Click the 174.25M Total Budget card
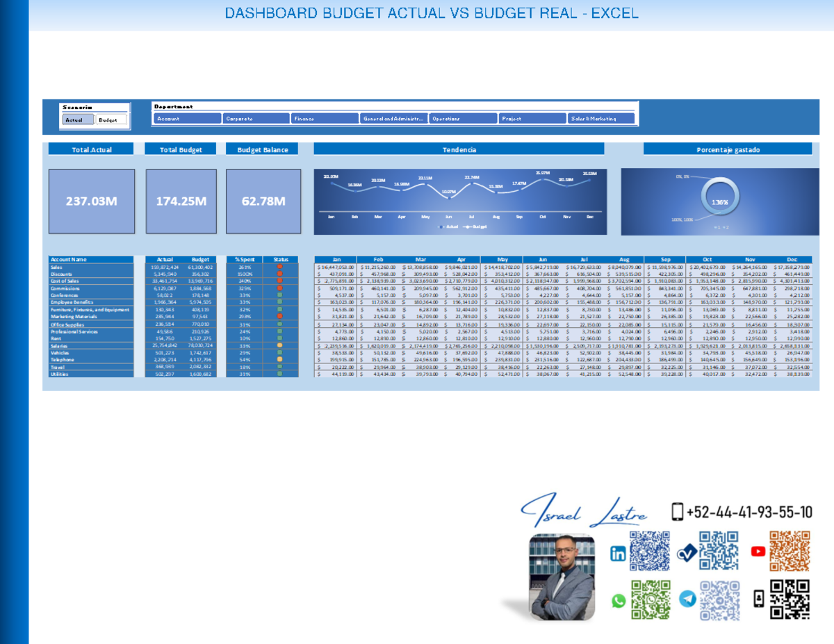Image resolution: width=834 pixels, height=644 pixels. [x=181, y=201]
